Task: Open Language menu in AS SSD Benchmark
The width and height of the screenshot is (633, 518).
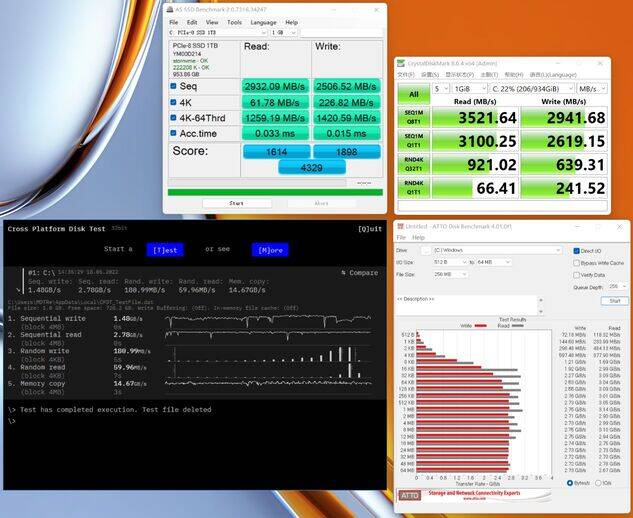Action: point(263,22)
